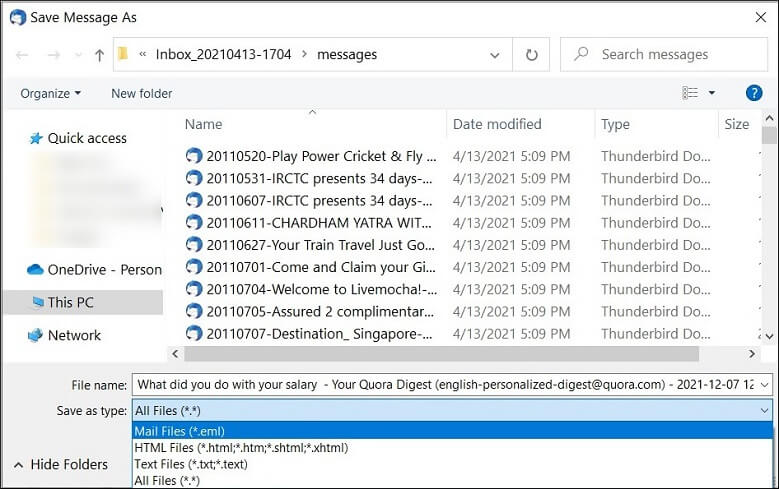Image resolution: width=779 pixels, height=489 pixels.
Task: Sort by Date modified column
Action: 497,124
